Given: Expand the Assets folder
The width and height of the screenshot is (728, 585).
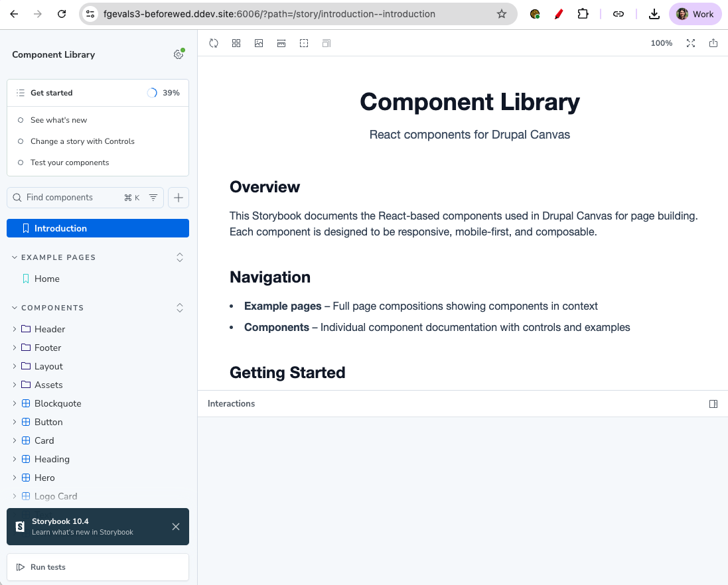Looking at the screenshot, I should click(x=15, y=385).
